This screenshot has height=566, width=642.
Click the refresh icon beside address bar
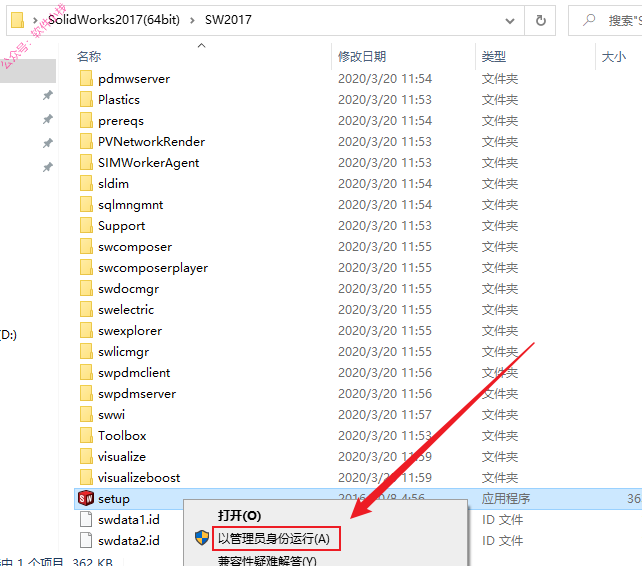(x=540, y=20)
